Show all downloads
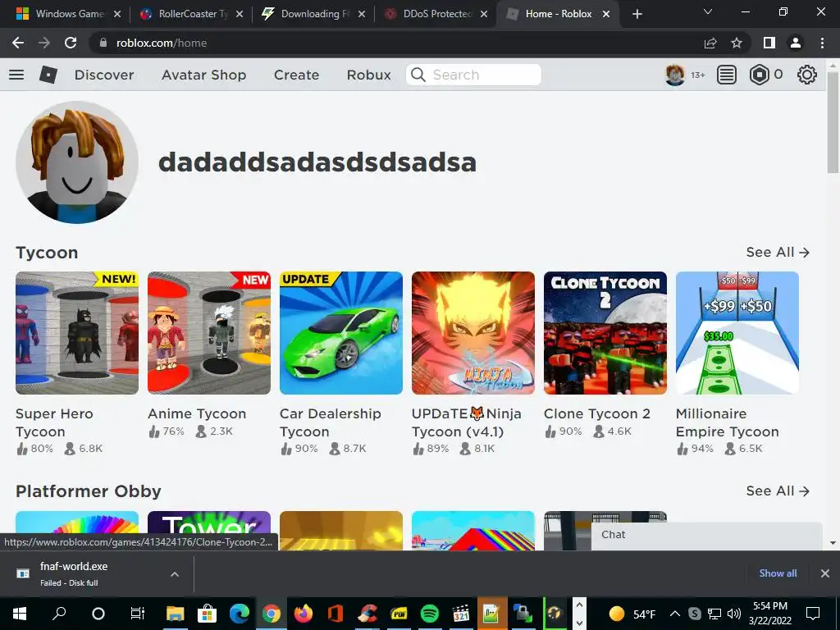This screenshot has width=840, height=630. [x=778, y=573]
